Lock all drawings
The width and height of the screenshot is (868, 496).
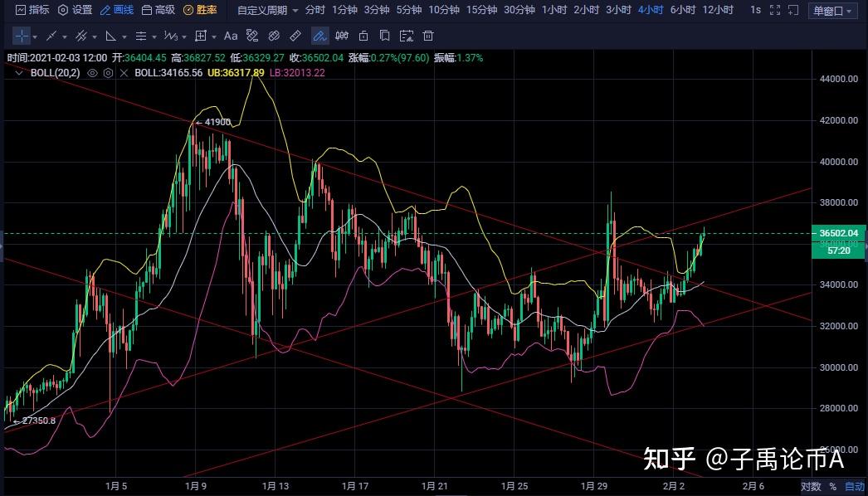pyautogui.click(x=363, y=36)
